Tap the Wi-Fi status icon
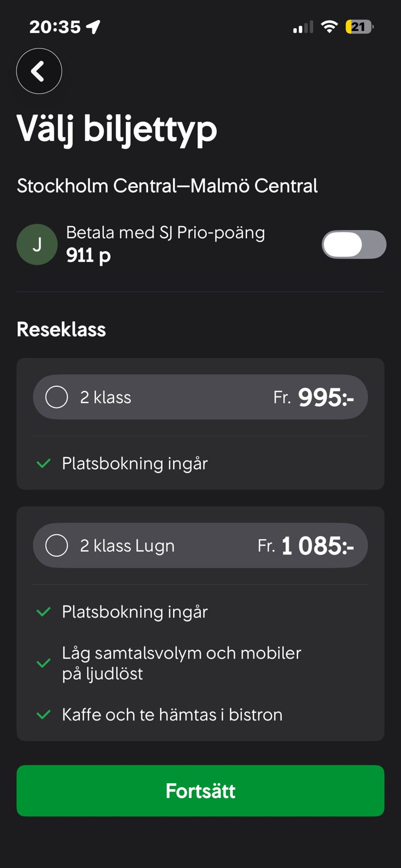The height and width of the screenshot is (868, 401). coord(329,27)
